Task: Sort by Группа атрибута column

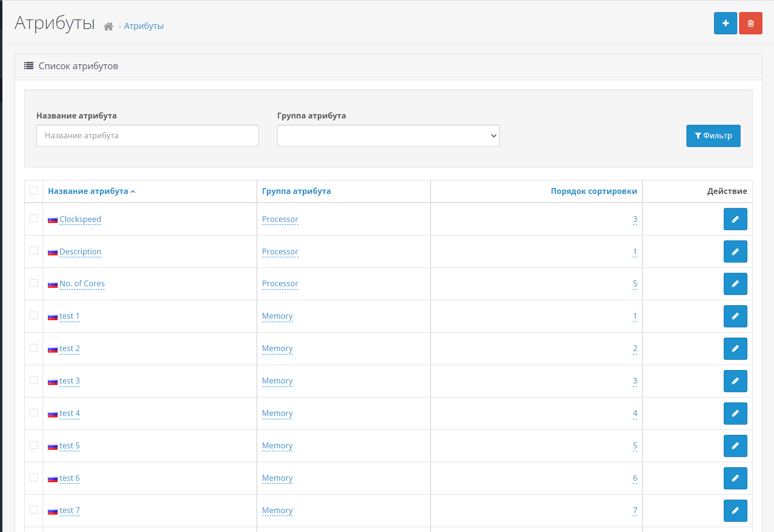Action: coord(297,191)
